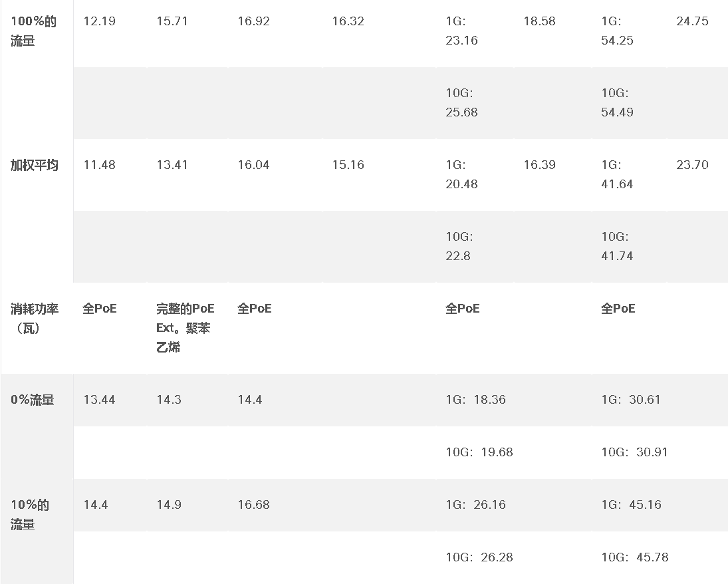Click the 13.41 weighted average cell
The image size is (728, 584).
tap(172, 165)
